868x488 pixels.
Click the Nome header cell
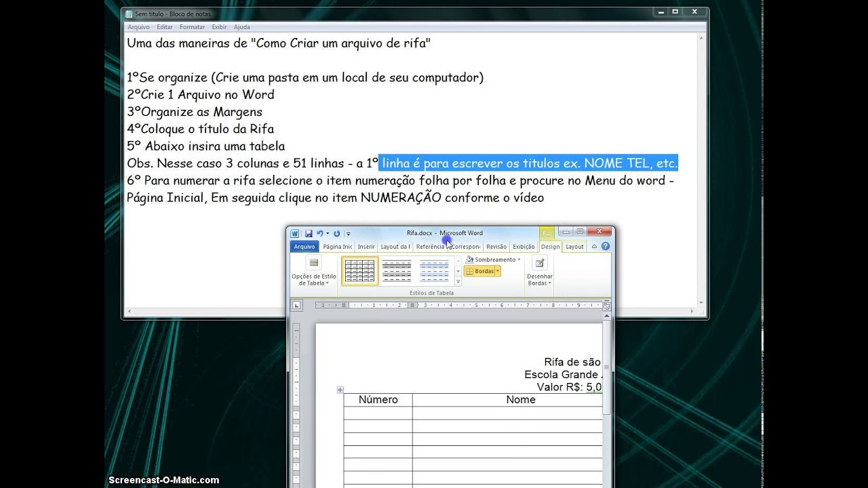[521, 400]
